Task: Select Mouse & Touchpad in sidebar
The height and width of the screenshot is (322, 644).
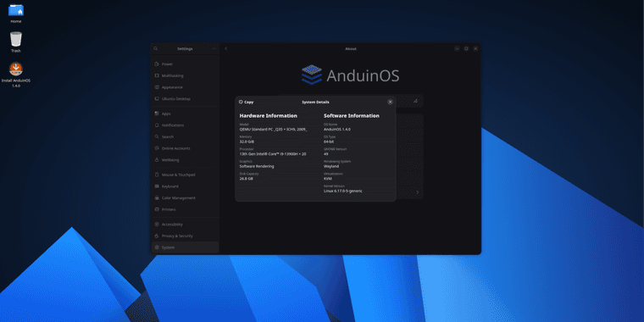Action: coord(185,175)
